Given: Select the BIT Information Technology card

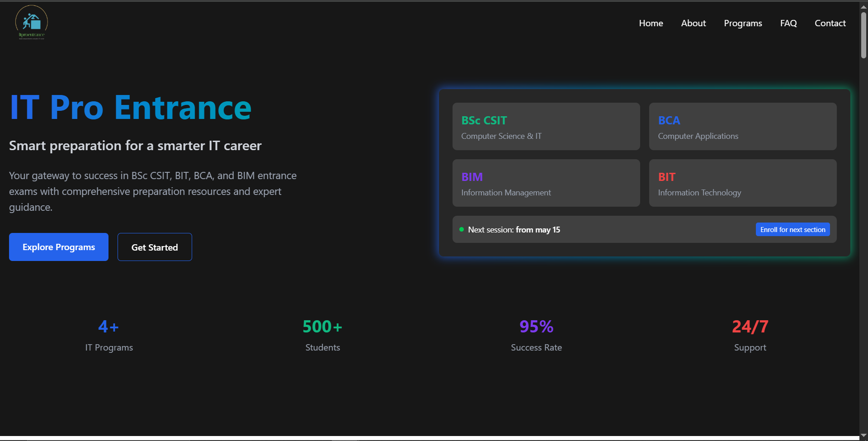Looking at the screenshot, I should pyautogui.click(x=743, y=183).
